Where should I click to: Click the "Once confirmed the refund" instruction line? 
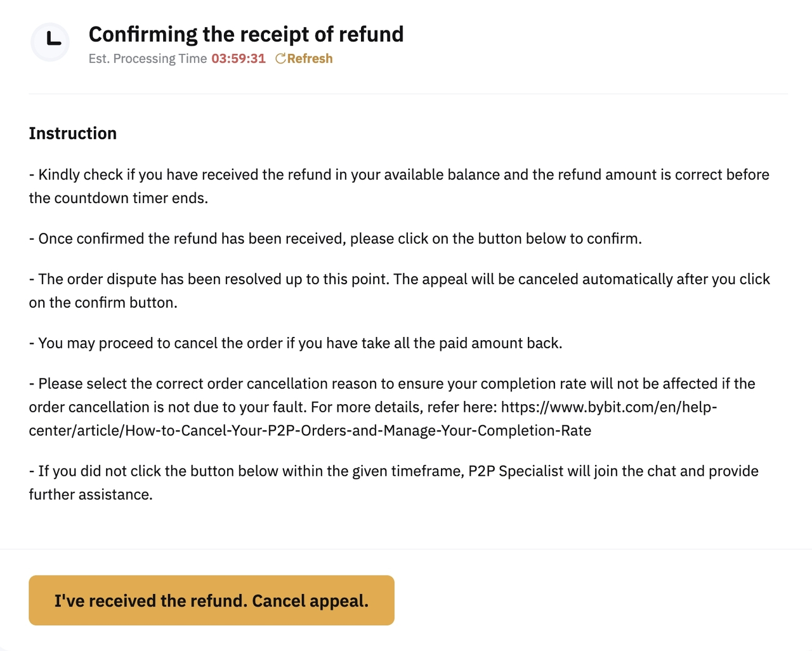[x=339, y=239]
